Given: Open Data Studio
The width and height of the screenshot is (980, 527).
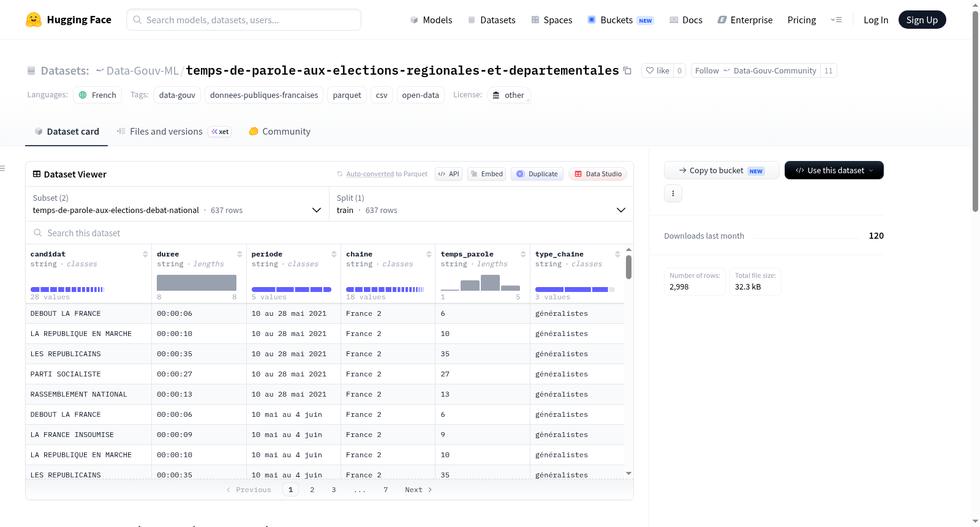Looking at the screenshot, I should click(x=598, y=174).
